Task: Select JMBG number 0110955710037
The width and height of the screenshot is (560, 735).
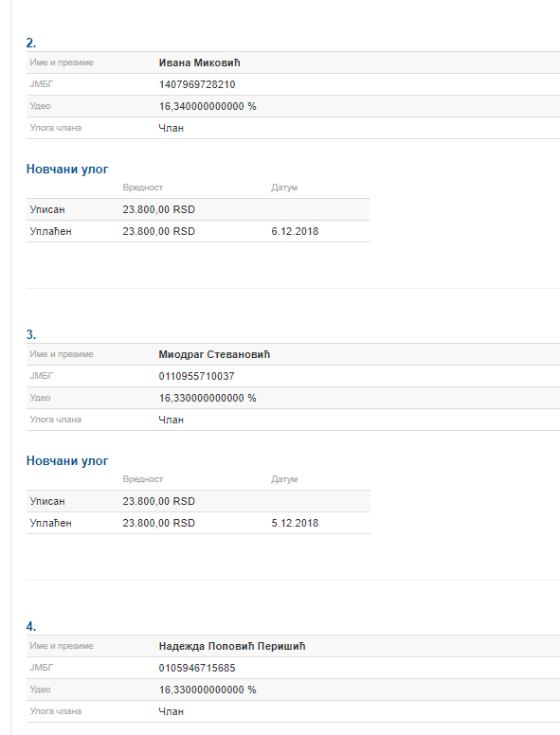Action: tap(196, 376)
